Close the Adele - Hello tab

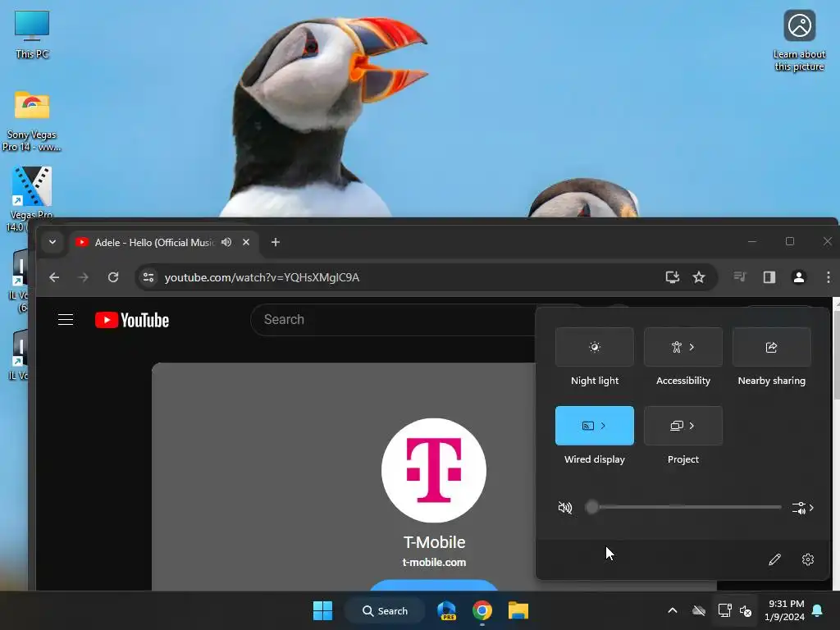(246, 242)
